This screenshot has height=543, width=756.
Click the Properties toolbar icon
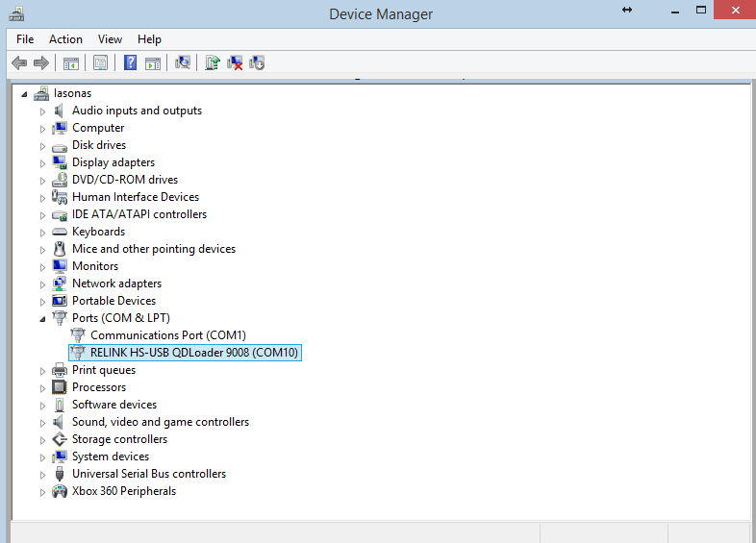coord(100,63)
